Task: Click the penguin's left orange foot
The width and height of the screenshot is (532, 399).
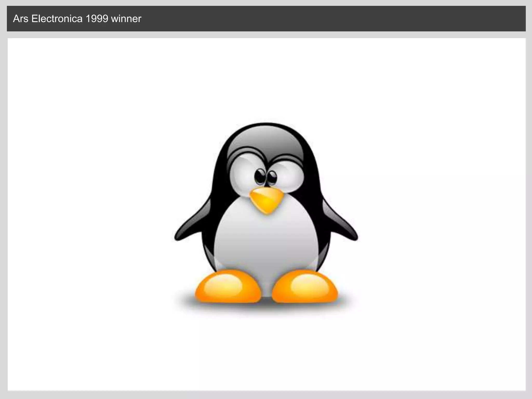Action: (x=228, y=287)
